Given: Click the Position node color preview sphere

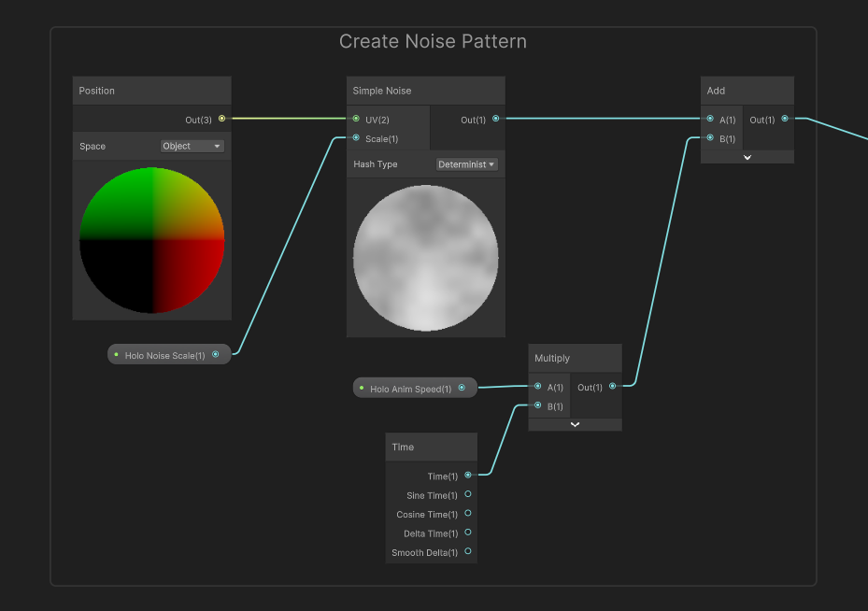Looking at the screenshot, I should [151, 241].
